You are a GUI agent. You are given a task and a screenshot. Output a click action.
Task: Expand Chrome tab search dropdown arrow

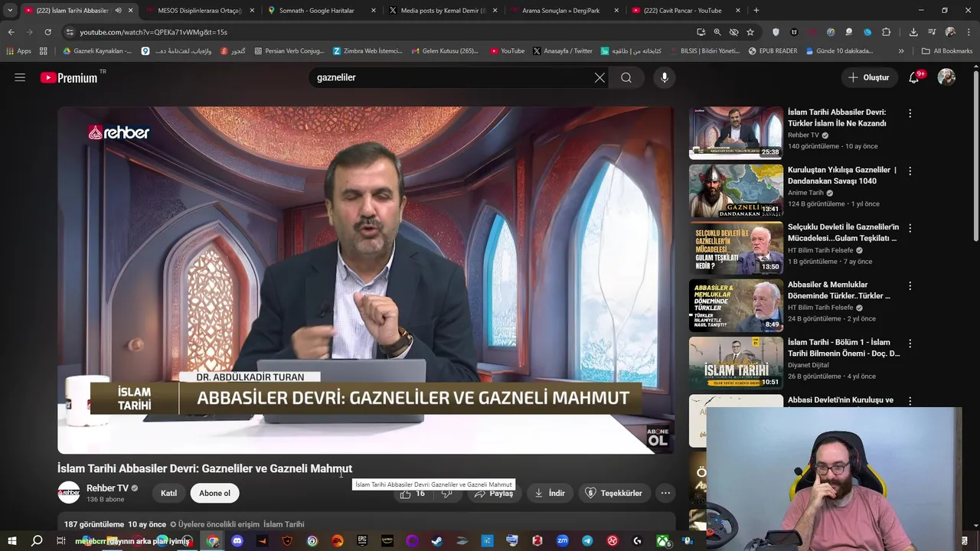tap(10, 10)
